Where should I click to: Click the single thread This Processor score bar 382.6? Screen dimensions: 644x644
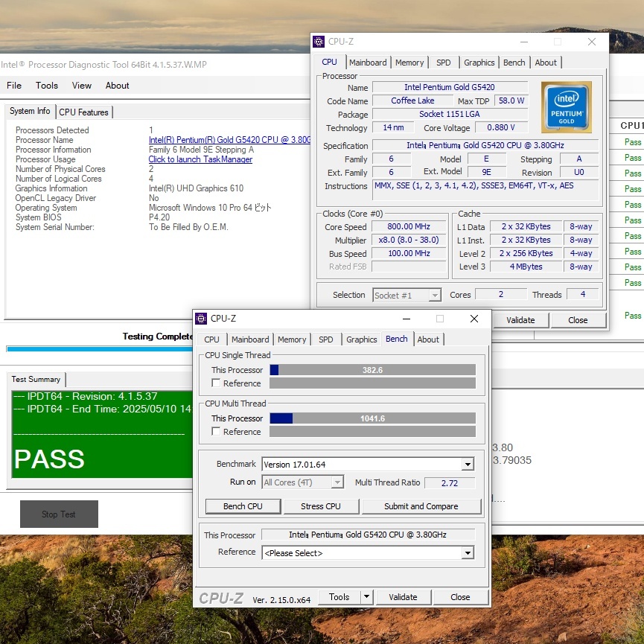coord(372,369)
